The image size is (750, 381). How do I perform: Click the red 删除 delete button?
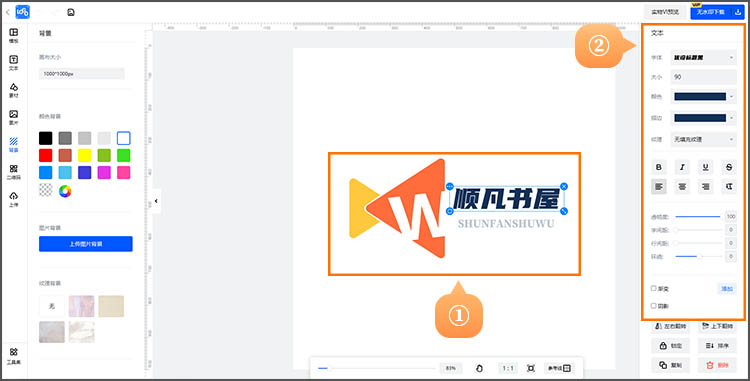[x=717, y=365]
